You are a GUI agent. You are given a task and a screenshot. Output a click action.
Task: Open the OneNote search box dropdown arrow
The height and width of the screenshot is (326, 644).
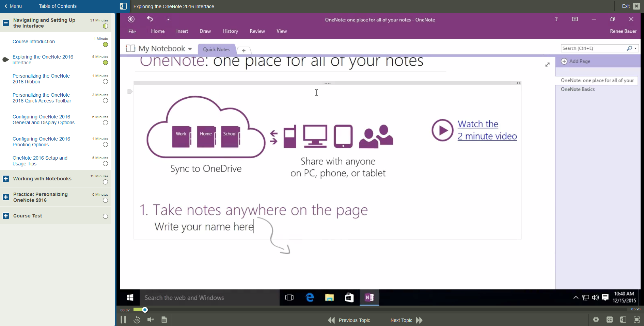click(635, 48)
